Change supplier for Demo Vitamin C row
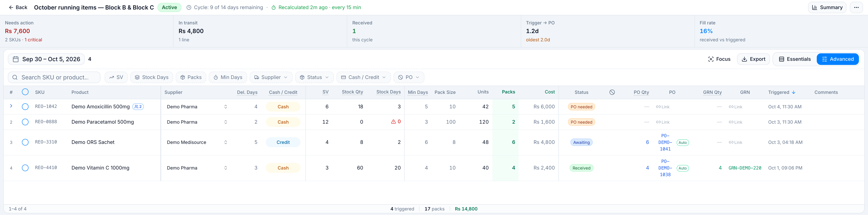This screenshot has width=868, height=215. point(197,168)
